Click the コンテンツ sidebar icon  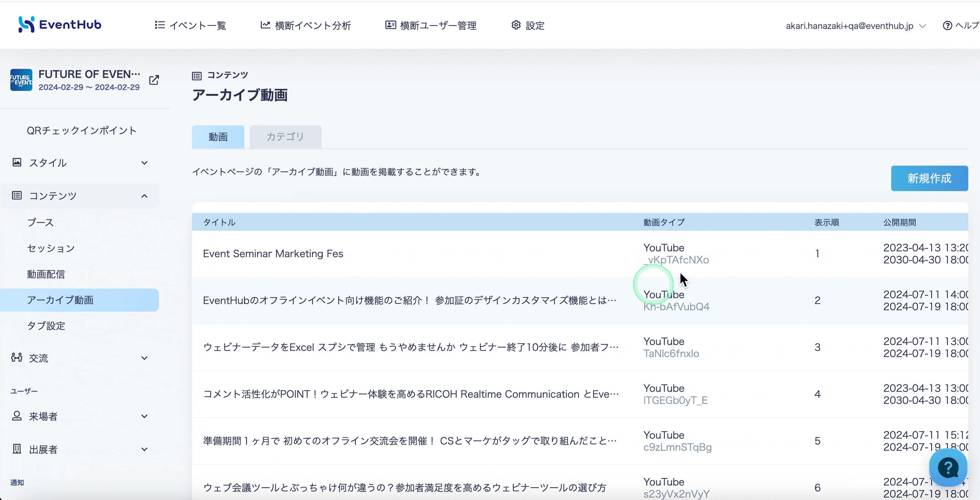point(17,195)
